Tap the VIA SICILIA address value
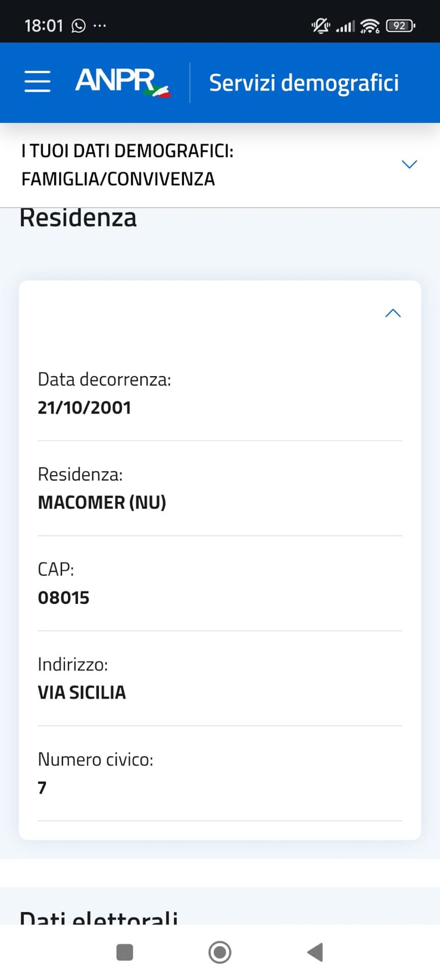The width and height of the screenshot is (440, 980). click(82, 693)
